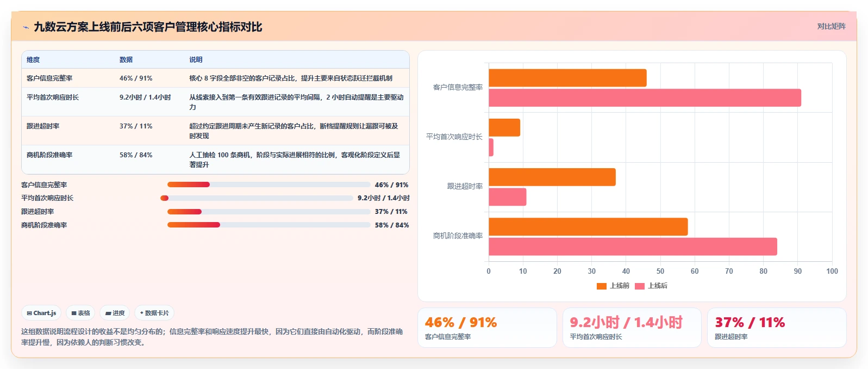Click the pink 上线后 bar for 商机阶段准确率
Screen dimensions: 868x369
(x=633, y=247)
